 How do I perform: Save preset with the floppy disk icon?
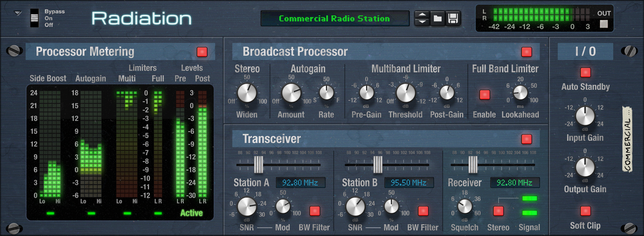click(453, 18)
